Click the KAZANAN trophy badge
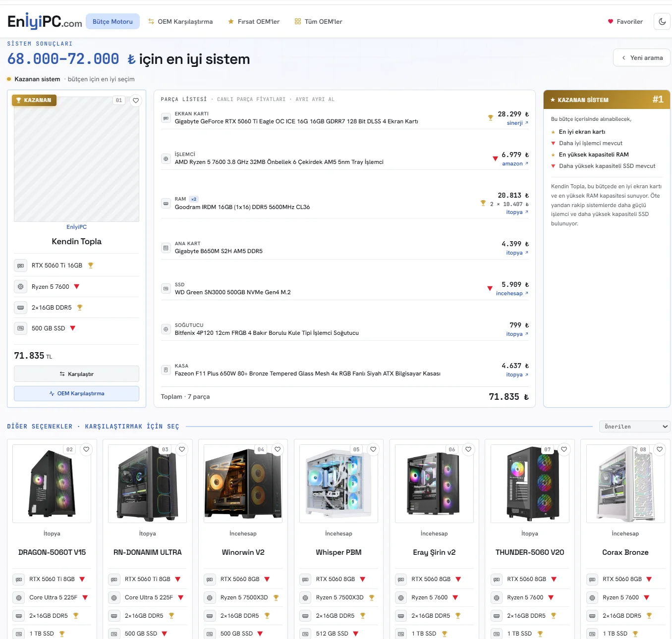 (34, 100)
